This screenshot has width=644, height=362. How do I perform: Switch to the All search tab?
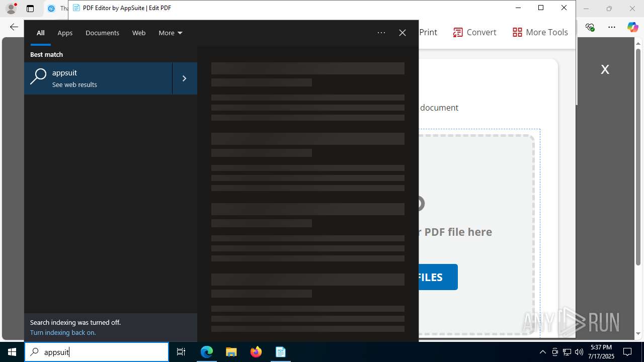[x=41, y=33]
